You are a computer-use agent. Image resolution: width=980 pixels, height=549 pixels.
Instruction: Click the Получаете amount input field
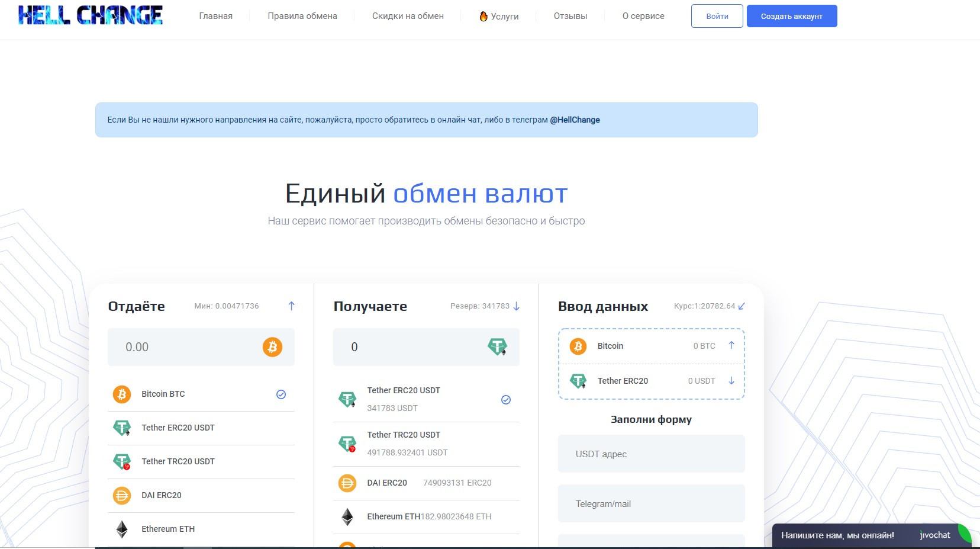[426, 347]
